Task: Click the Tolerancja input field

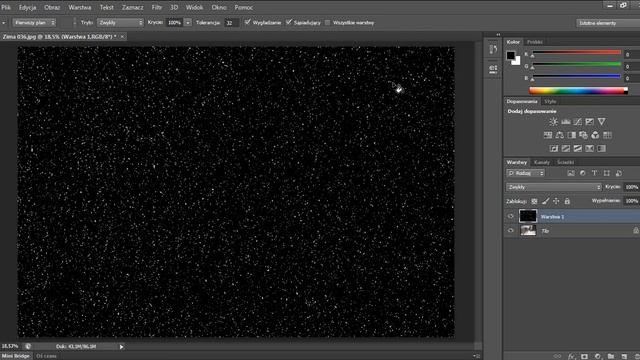Action: 231,23
